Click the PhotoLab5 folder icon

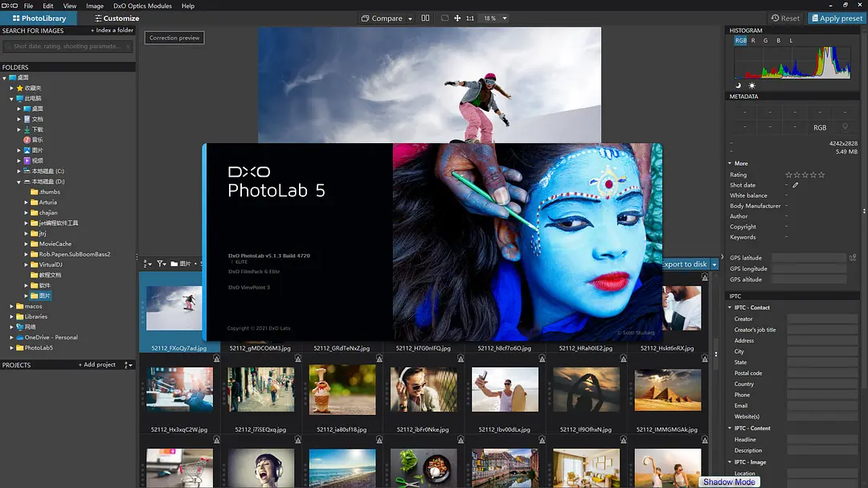(x=20, y=348)
